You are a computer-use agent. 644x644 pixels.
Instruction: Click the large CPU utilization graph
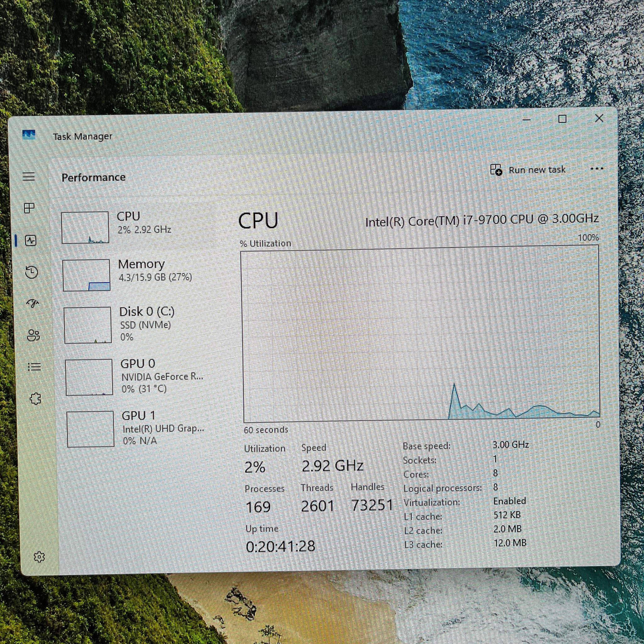[x=421, y=334]
